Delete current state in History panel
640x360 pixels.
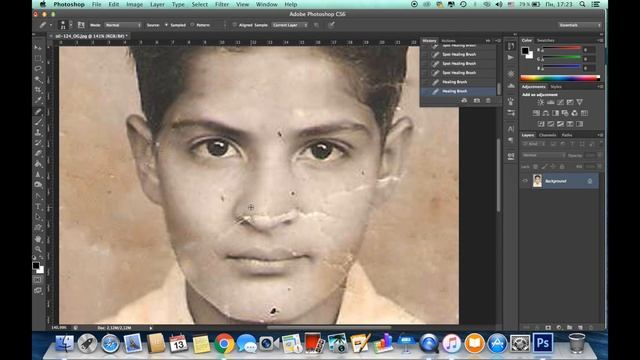point(488,100)
